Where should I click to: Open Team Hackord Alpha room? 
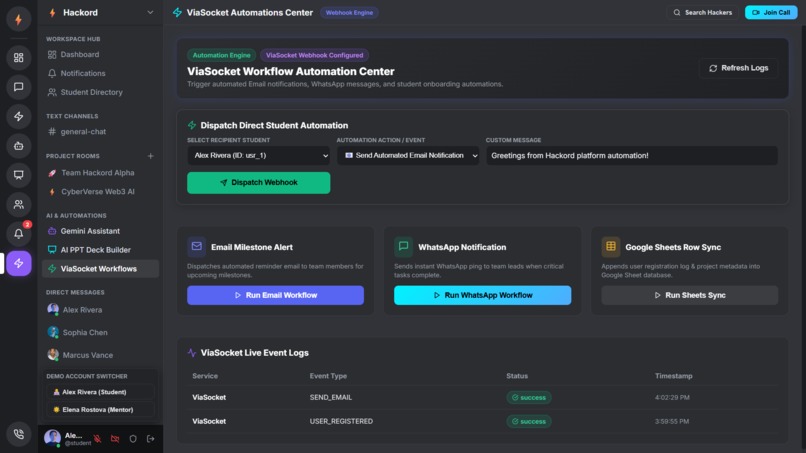[100, 173]
